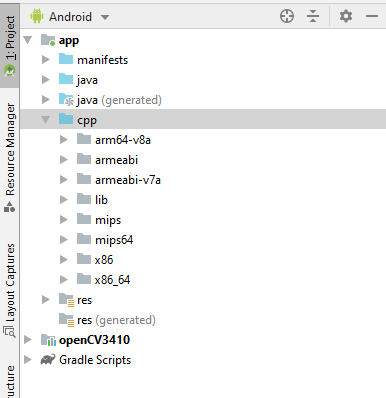Click the lib folder icon

pyautogui.click(x=84, y=199)
